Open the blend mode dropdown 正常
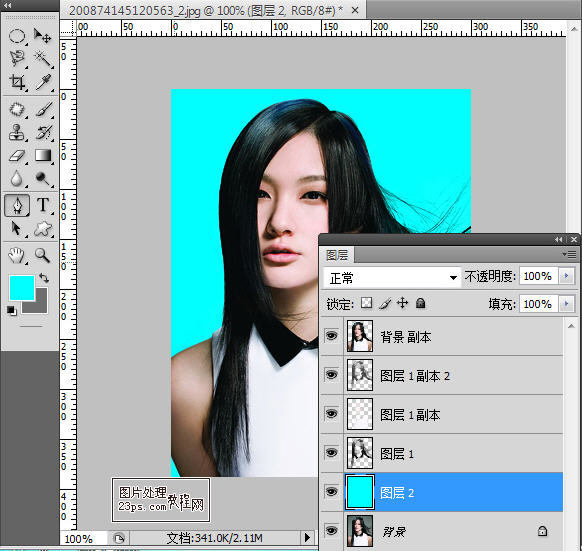 click(x=392, y=277)
